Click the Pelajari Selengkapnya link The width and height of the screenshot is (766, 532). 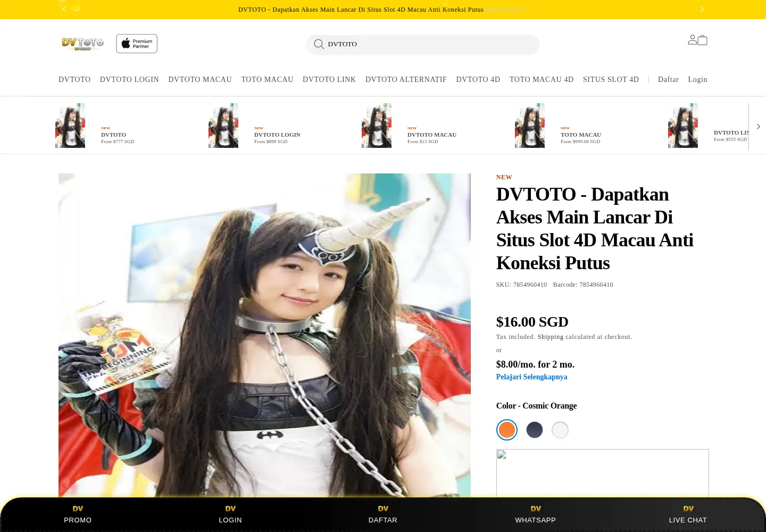531,377
